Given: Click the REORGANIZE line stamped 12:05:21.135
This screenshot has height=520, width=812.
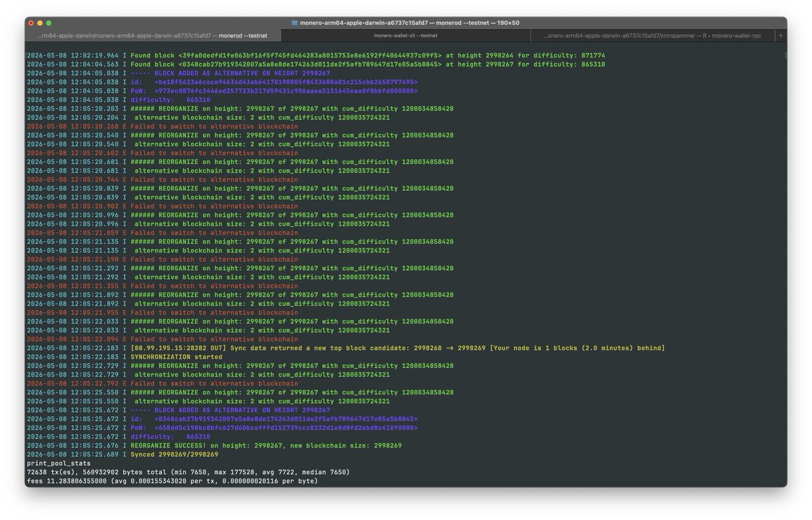Looking at the screenshot, I should click(240, 242).
